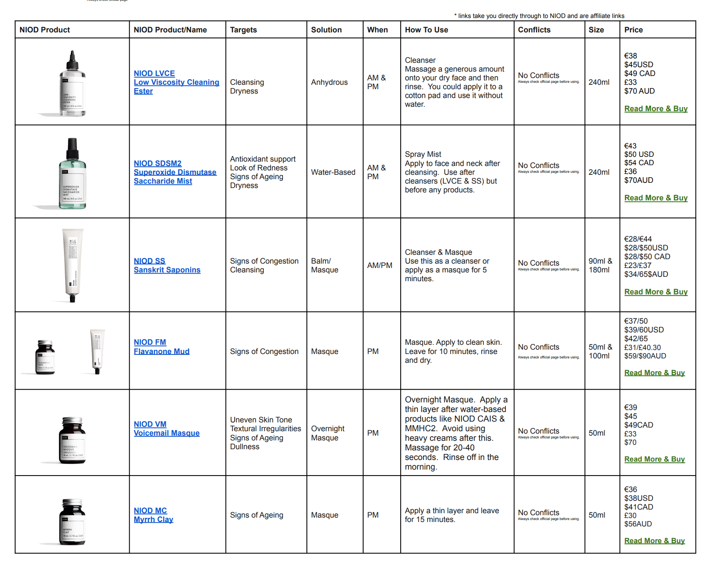Click Read More & Buy for Sanskrit Saponins
The width and height of the screenshot is (715, 588).
(656, 292)
